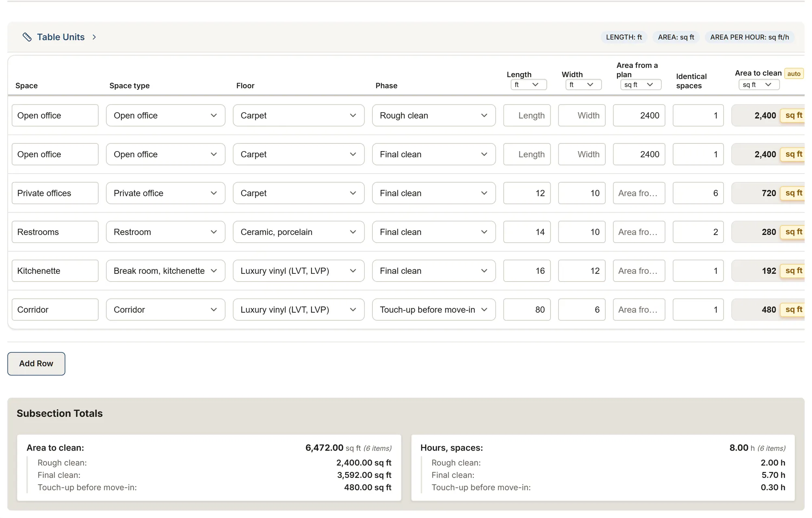Click the Corridor space name field

pyautogui.click(x=55, y=310)
